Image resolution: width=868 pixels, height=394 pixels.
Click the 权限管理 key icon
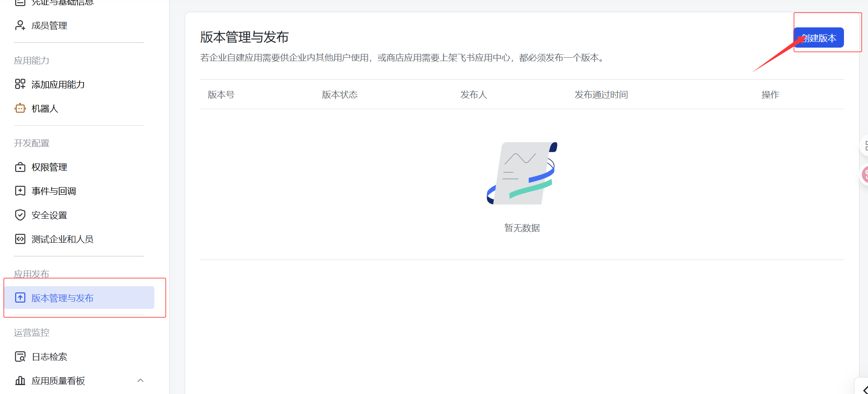pos(20,167)
